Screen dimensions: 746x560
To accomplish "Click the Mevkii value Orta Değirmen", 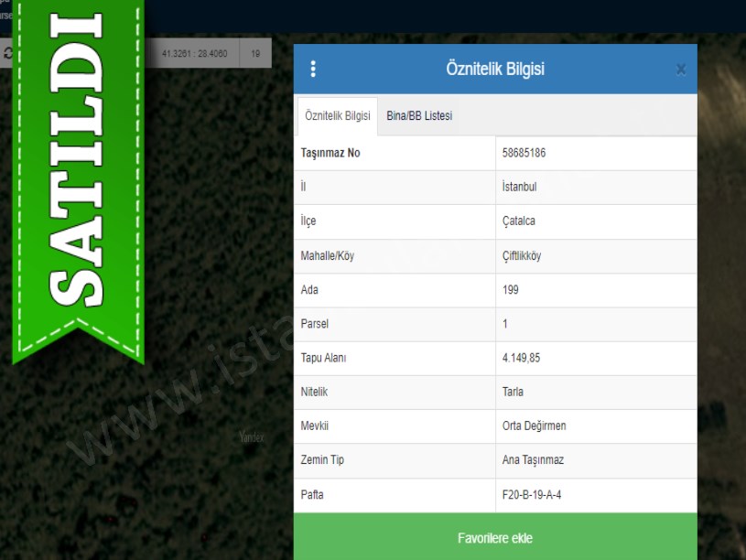I will 534,426.
